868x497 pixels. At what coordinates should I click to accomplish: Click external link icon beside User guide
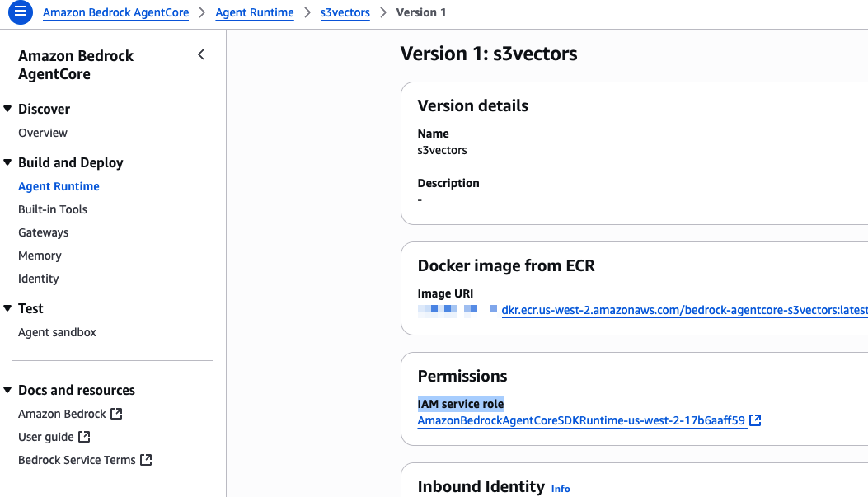(x=84, y=437)
